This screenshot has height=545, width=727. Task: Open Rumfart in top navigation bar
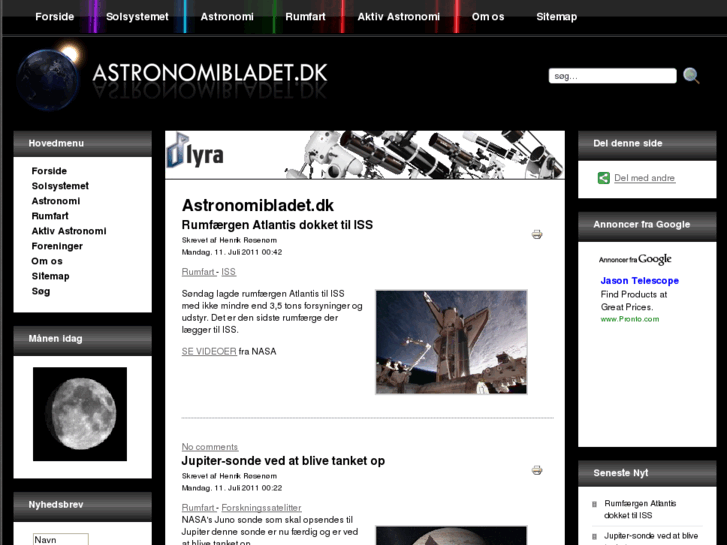click(306, 17)
